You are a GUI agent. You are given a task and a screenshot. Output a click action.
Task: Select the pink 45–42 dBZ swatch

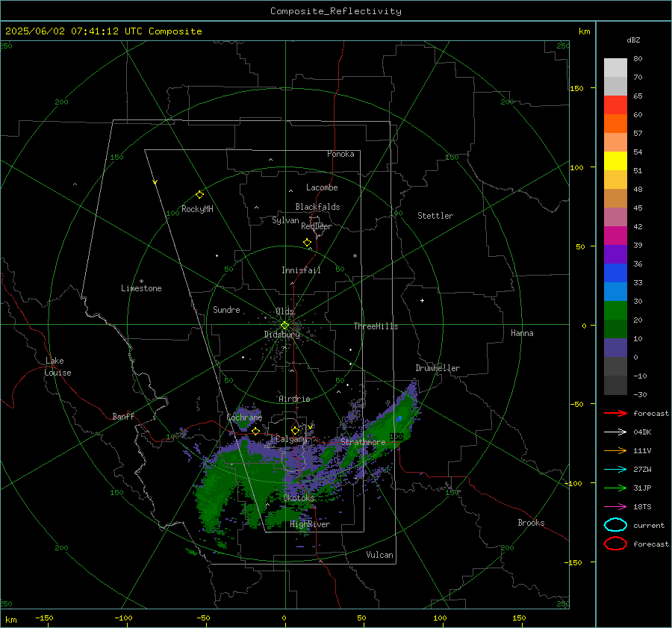point(615,217)
